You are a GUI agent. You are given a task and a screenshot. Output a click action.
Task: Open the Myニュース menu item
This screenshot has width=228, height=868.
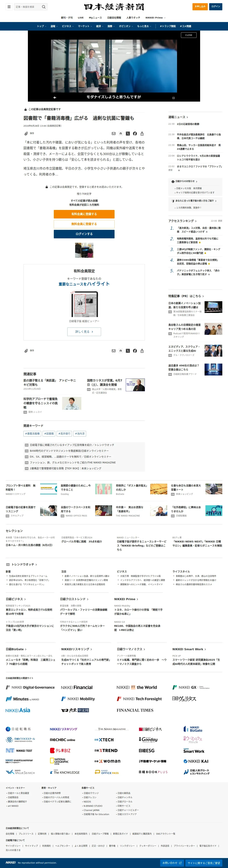pyautogui.click(x=95, y=18)
